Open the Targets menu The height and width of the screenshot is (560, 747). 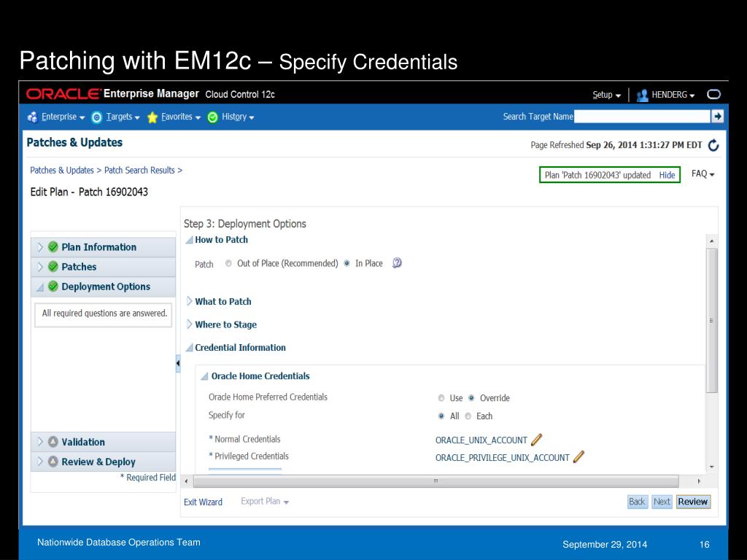click(123, 117)
